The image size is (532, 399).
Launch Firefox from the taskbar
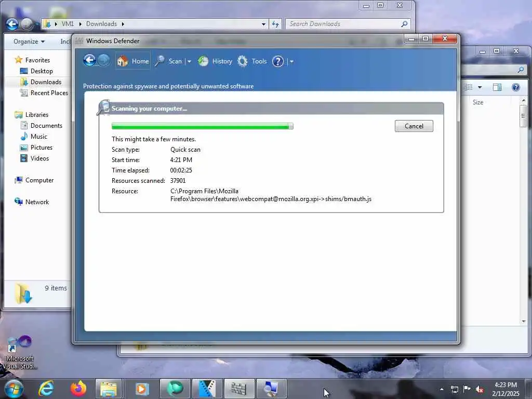click(x=78, y=389)
